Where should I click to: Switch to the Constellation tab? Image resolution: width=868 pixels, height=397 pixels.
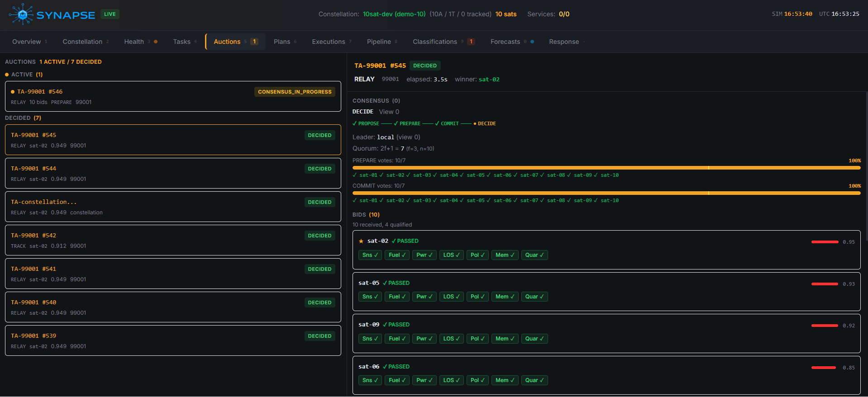click(x=86, y=42)
